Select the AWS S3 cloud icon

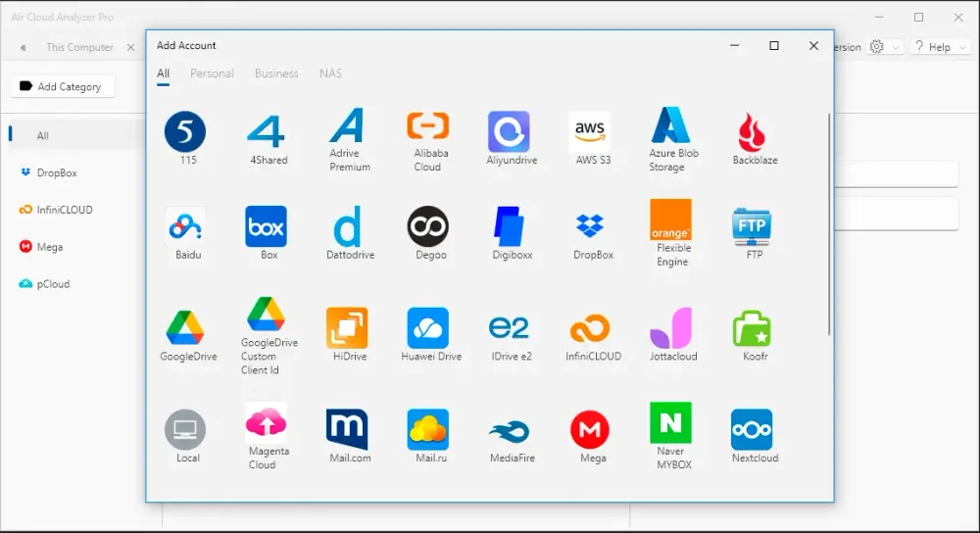click(590, 131)
